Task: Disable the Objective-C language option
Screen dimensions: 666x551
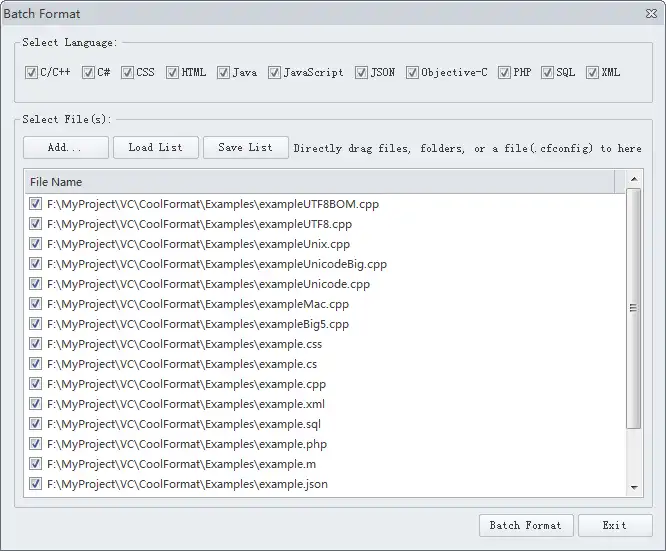Action: pos(412,73)
